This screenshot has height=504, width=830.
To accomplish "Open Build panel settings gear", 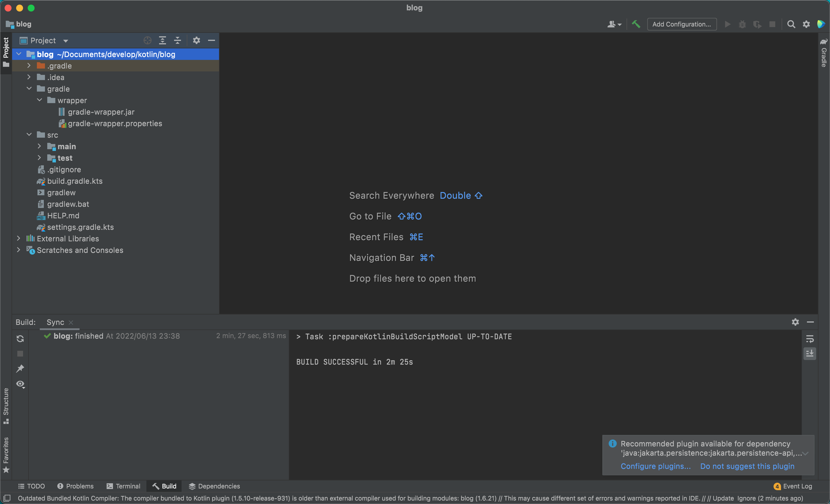I will (795, 322).
